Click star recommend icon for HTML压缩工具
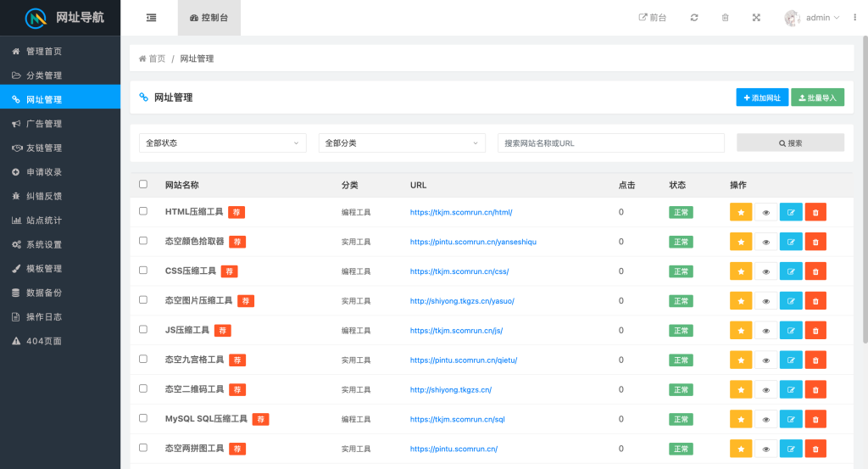This screenshot has height=469, width=868. click(x=741, y=212)
